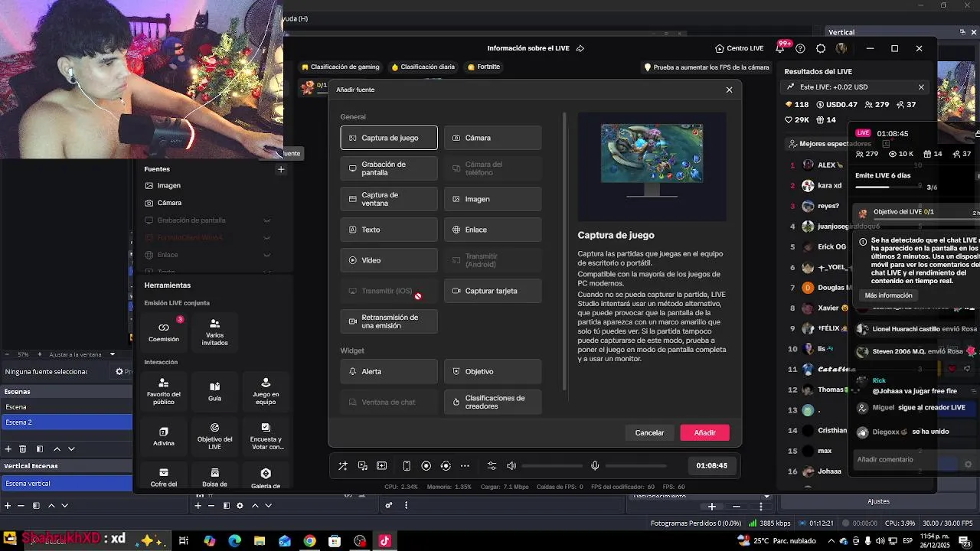Open Microsoft Edge from taskbar

pos(234,541)
